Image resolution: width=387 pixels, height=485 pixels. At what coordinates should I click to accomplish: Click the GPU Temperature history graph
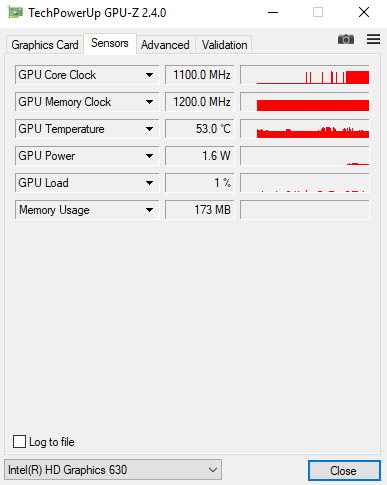[305, 129]
